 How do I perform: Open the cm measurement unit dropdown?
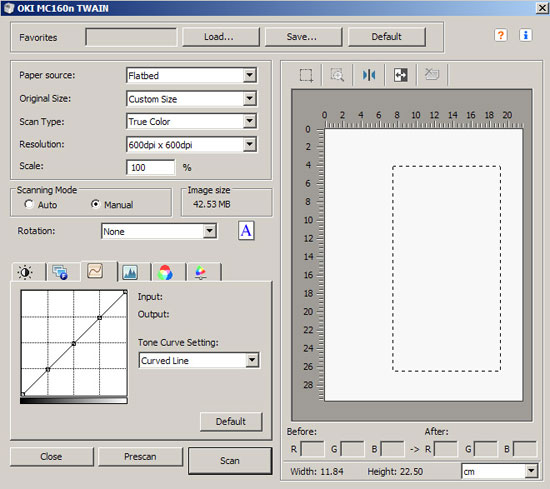click(x=531, y=471)
